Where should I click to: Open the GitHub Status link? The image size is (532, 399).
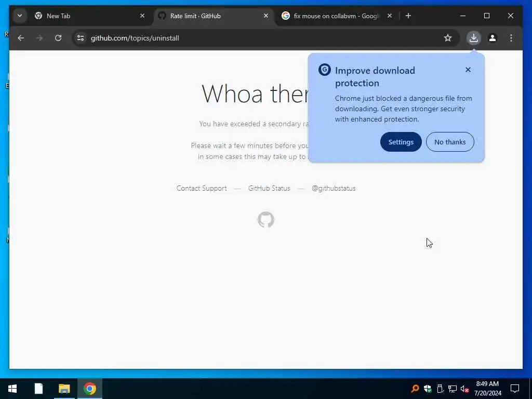269,188
